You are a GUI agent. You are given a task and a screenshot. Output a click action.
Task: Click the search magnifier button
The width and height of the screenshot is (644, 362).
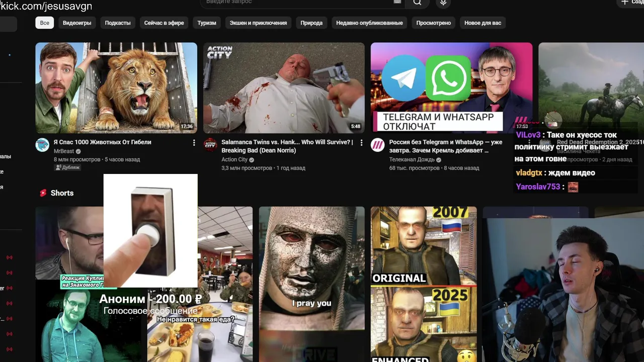pyautogui.click(x=417, y=3)
